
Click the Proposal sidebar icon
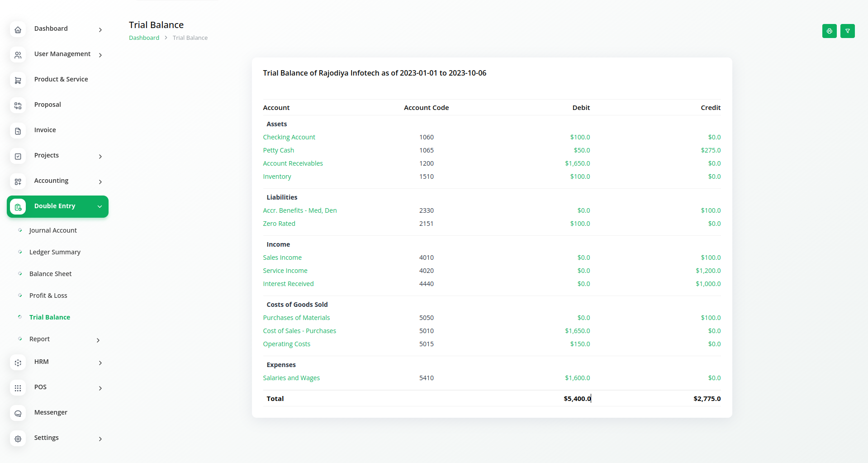click(18, 106)
